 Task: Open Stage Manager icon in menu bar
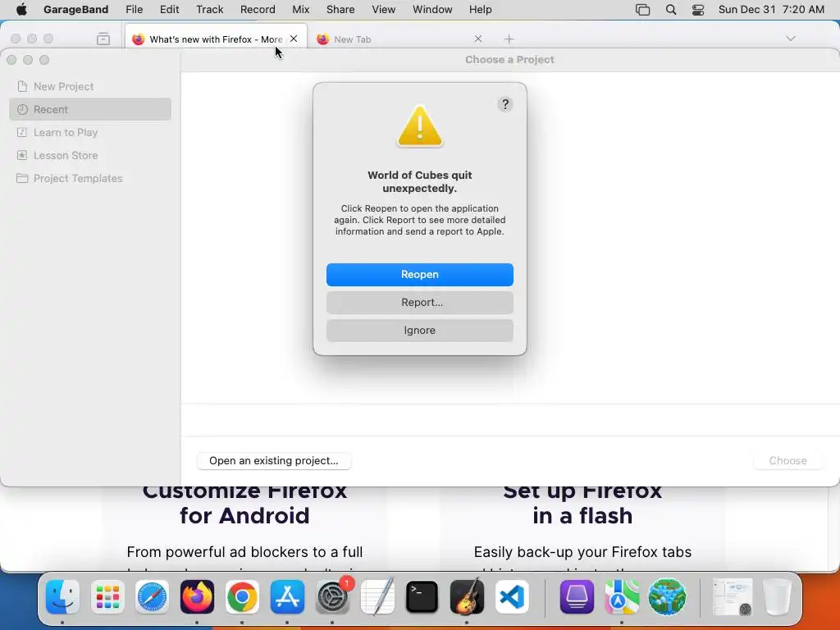pos(642,10)
